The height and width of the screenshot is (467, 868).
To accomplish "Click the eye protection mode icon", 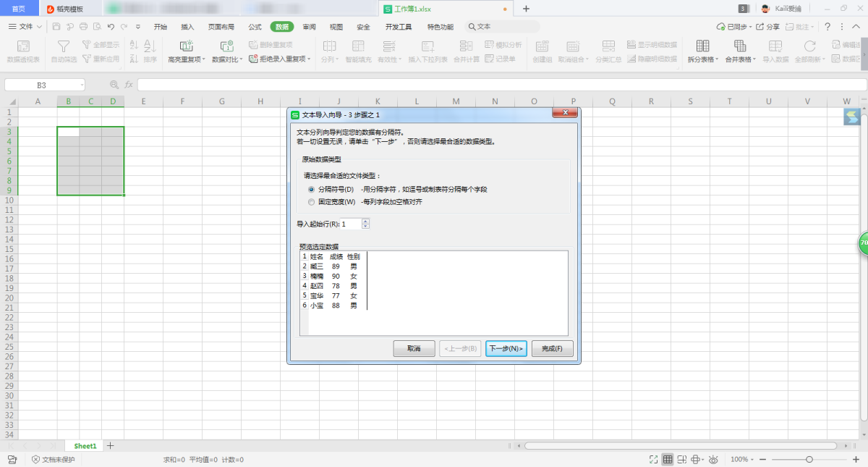I will coord(713,459).
